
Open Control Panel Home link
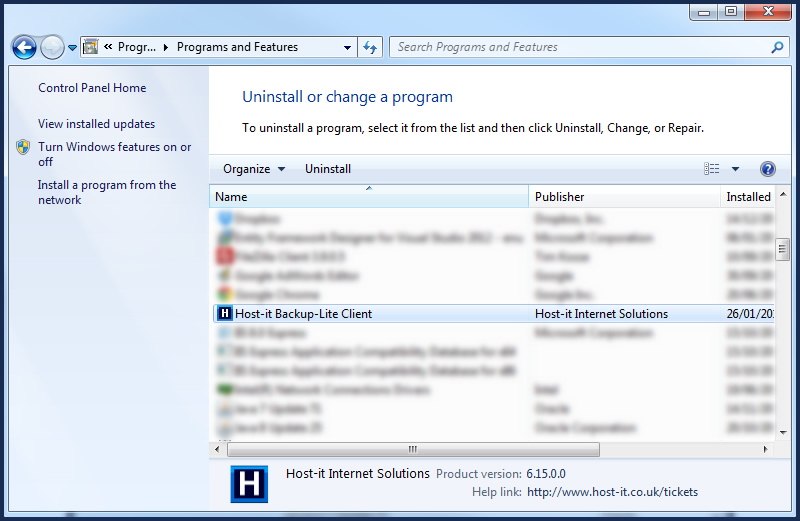92,88
